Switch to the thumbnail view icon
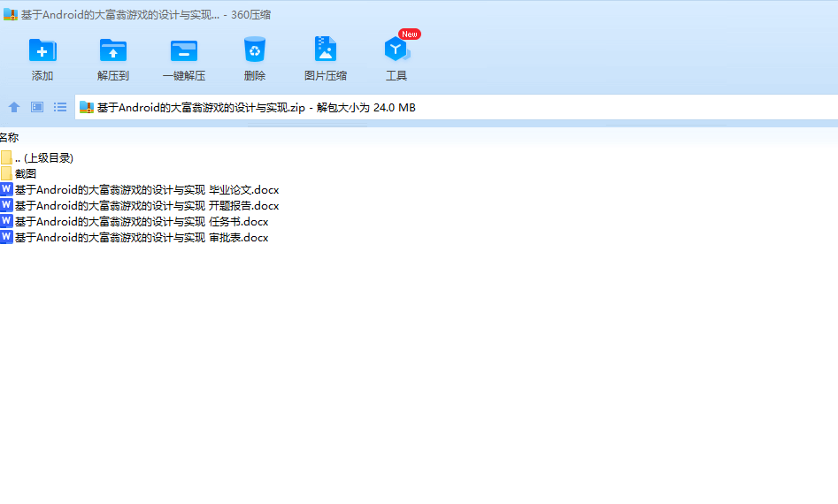This screenshot has height=504, width=838. tap(37, 107)
